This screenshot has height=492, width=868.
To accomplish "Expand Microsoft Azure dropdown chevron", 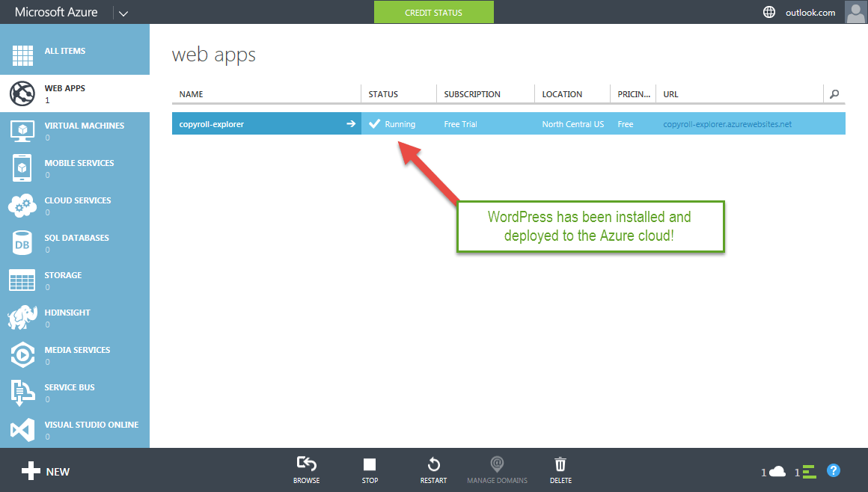I will click(x=123, y=13).
